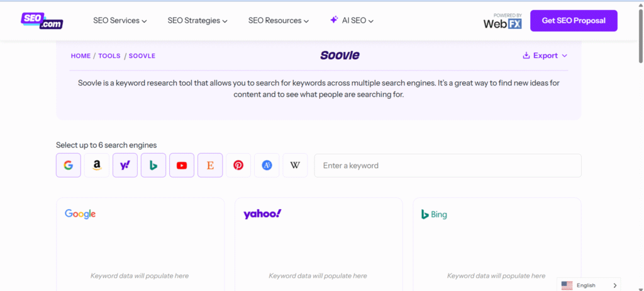Expand the SEO Services menu
644x291 pixels.
click(x=119, y=21)
